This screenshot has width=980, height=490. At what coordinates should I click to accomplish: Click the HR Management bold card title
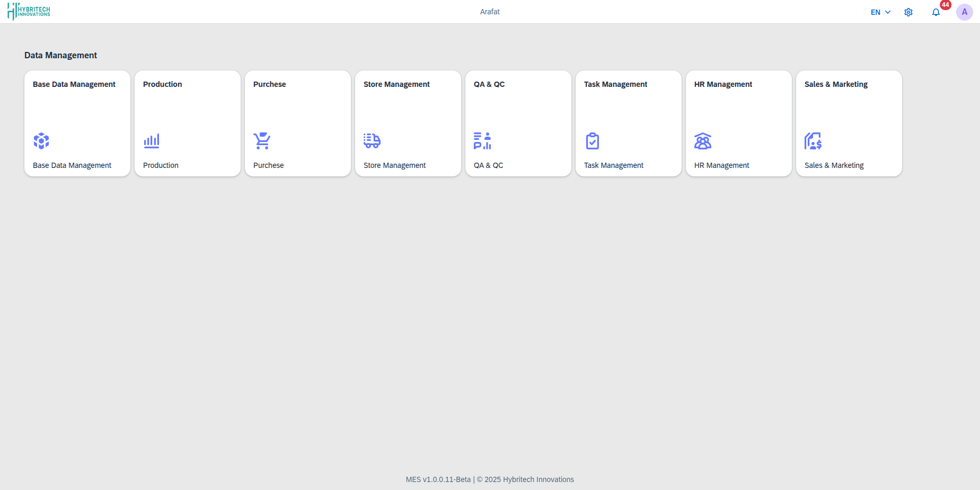tap(723, 84)
